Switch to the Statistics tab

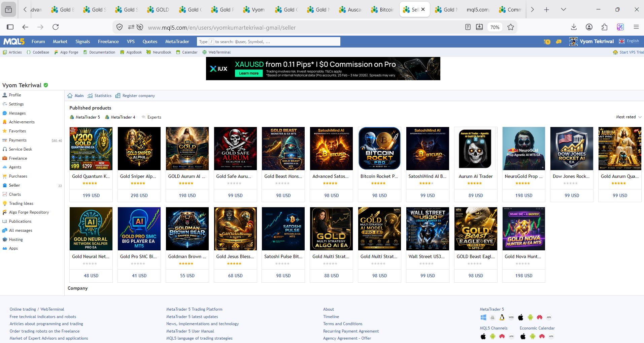pyautogui.click(x=99, y=96)
